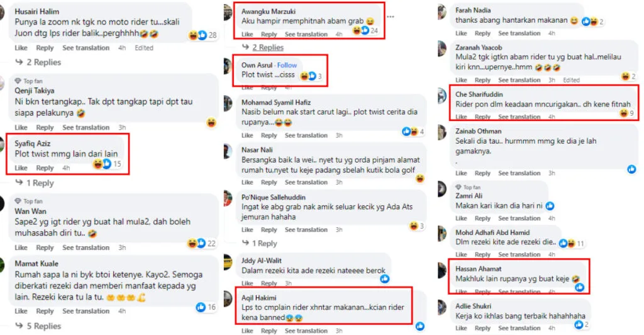
Task: Expand the 2 Replies under Husairi Halim's comment
Action: click(x=38, y=62)
